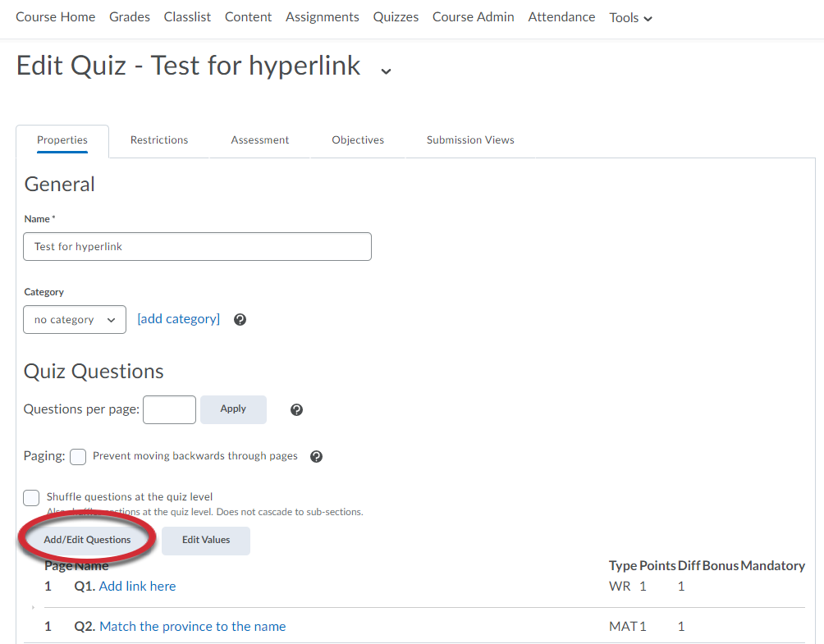Enable Prevent moving backwards through pages

coord(78,457)
